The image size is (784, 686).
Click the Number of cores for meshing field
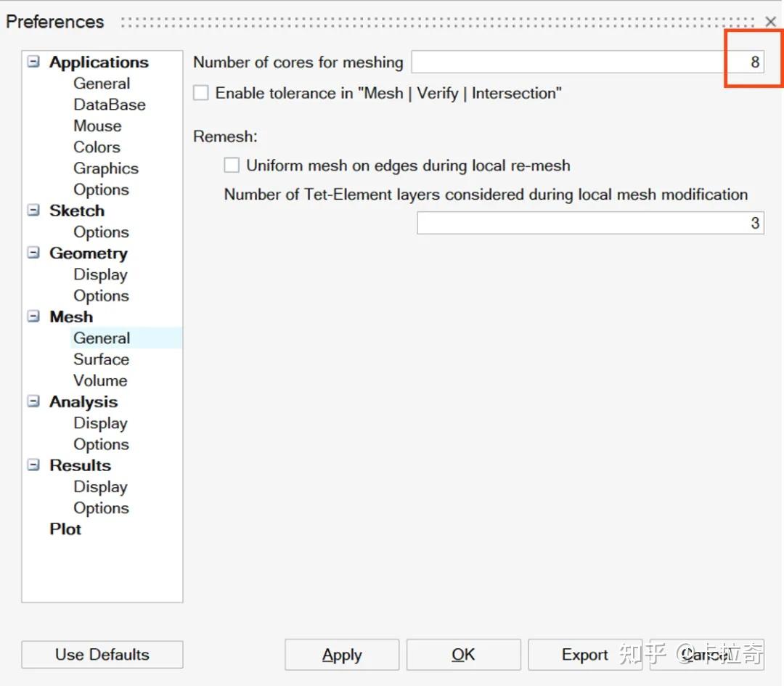coord(587,62)
